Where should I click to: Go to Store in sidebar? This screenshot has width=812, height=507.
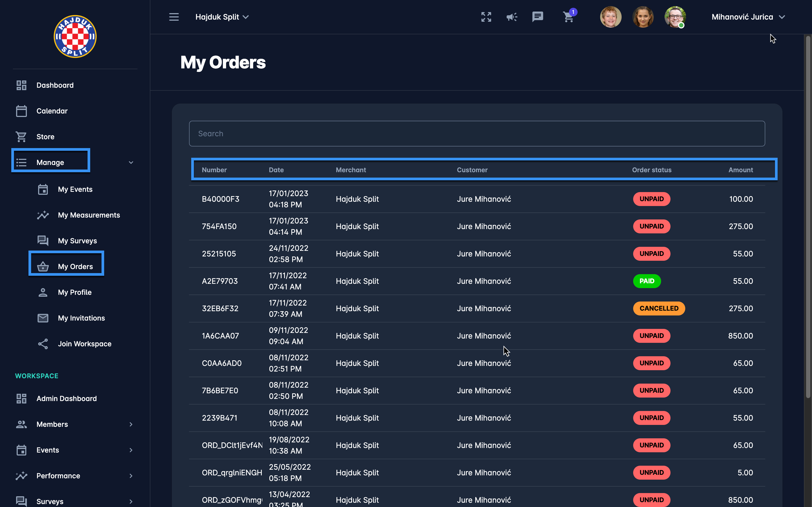[x=45, y=137]
